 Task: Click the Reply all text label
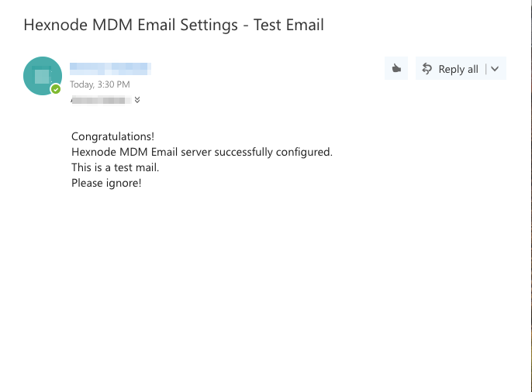(x=458, y=70)
